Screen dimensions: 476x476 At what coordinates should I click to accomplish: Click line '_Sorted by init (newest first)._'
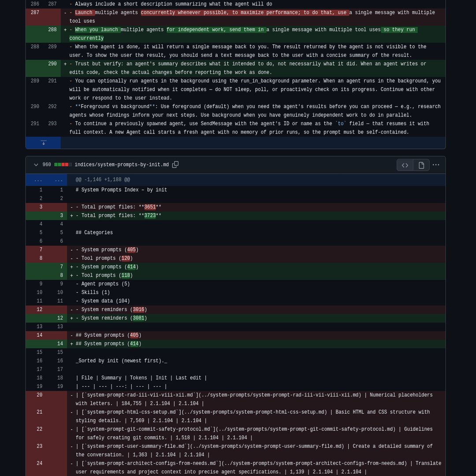235,361
